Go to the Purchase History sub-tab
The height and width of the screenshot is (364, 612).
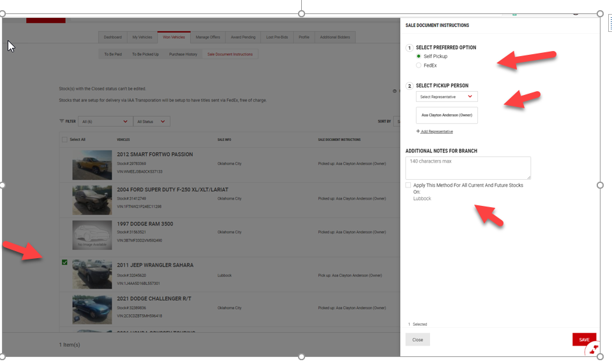[183, 54]
